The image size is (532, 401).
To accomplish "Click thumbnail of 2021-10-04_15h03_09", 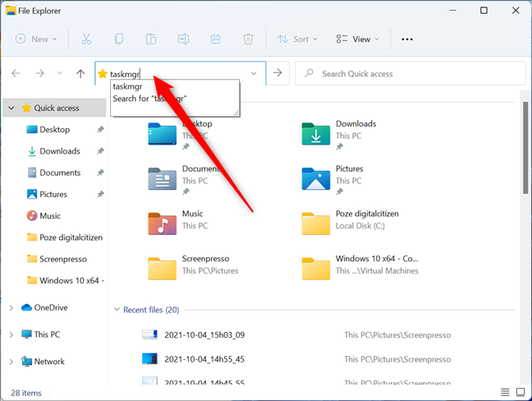I will coord(149,334).
